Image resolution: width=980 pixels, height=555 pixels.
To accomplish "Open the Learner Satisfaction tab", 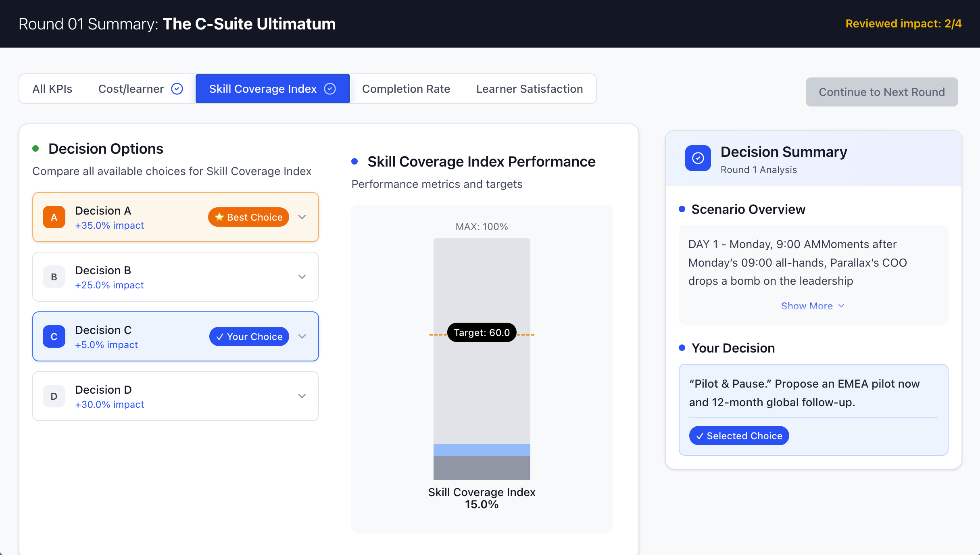I will [529, 89].
